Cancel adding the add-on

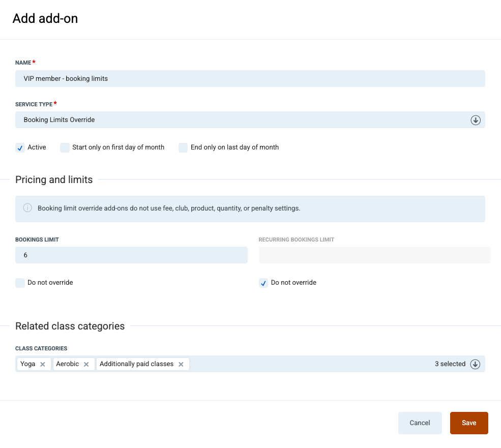pos(420,423)
